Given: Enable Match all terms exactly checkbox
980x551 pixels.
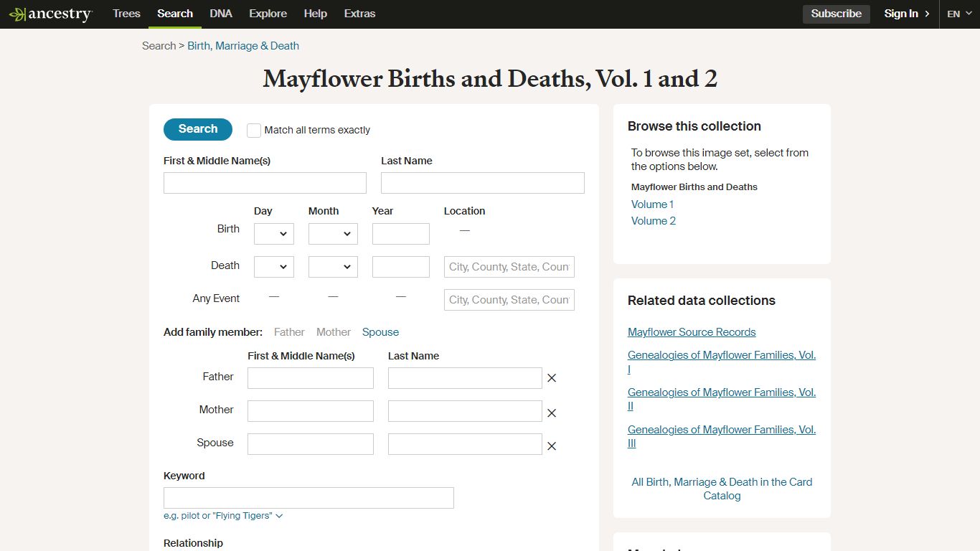Looking at the screenshot, I should coord(254,131).
